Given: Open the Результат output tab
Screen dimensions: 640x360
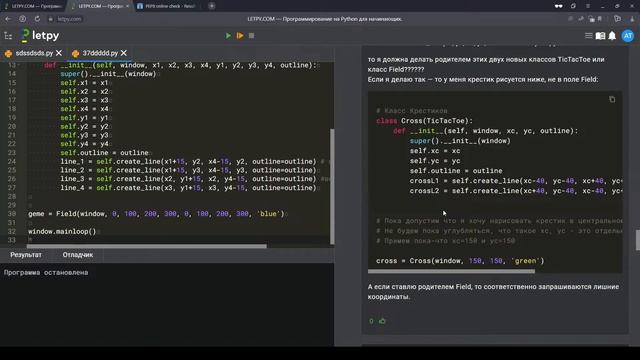Looking at the screenshot, I should click(26, 255).
